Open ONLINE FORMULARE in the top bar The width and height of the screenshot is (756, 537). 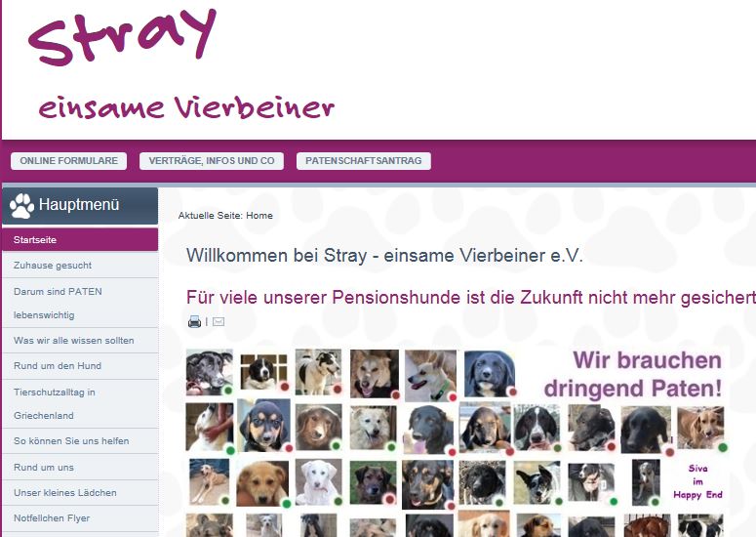(x=69, y=161)
